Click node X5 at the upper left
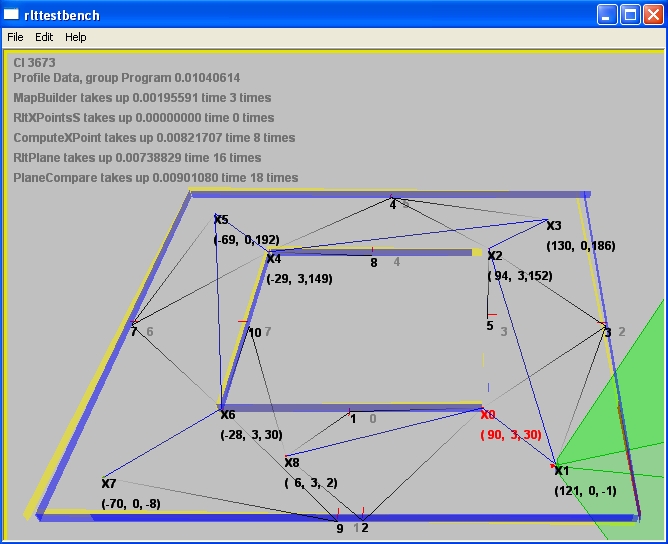Viewport: 668px width, 544px height. click(221, 220)
